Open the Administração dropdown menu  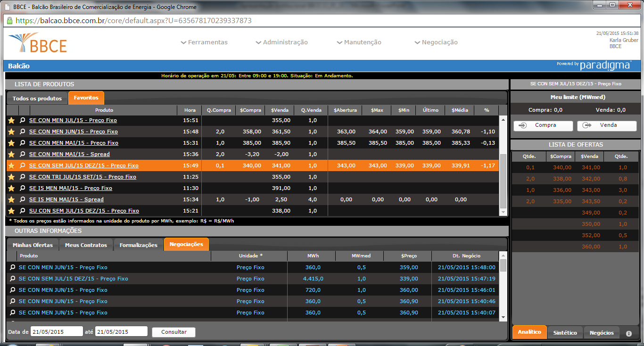(x=281, y=42)
